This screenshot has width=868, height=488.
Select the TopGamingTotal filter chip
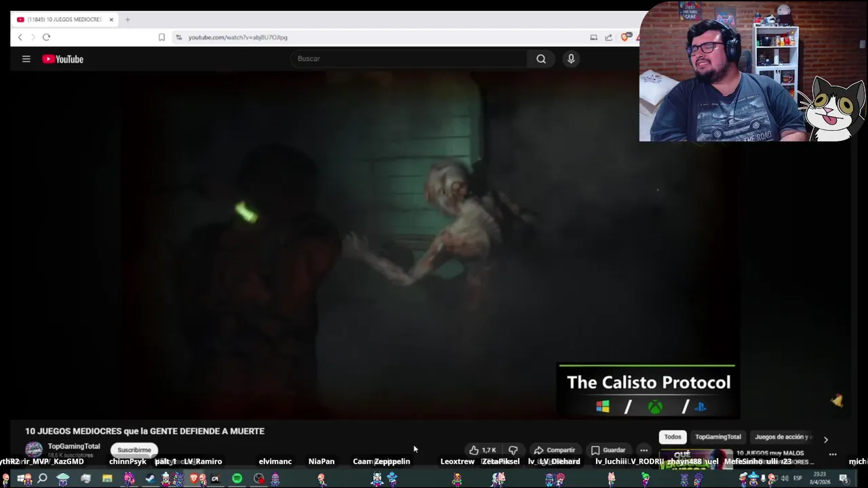(718, 437)
